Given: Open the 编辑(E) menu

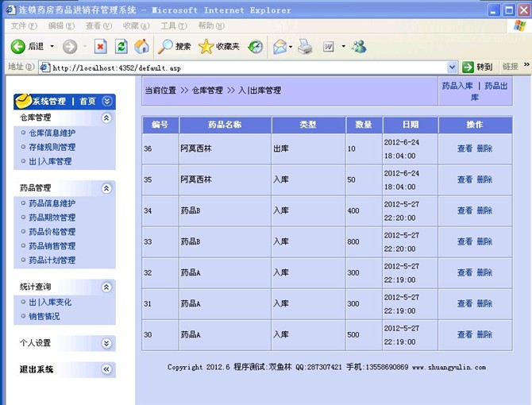Looking at the screenshot, I should pos(61,25).
